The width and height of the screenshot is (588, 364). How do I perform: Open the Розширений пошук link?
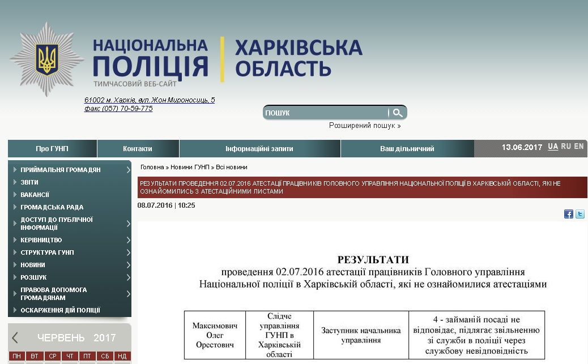(x=363, y=125)
